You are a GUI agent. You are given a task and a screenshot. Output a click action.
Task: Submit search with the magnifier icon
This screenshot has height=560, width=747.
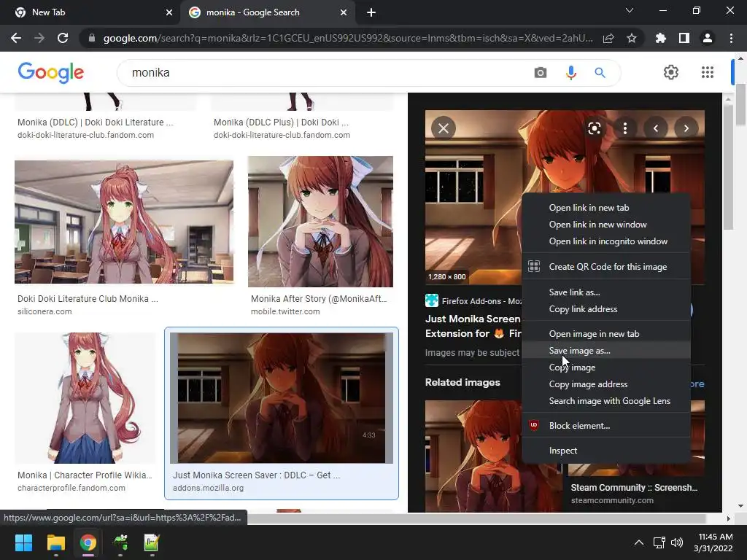600,72
